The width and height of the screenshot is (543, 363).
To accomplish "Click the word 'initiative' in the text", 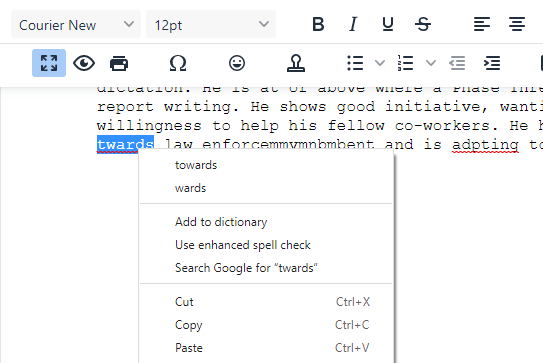I will [433, 106].
